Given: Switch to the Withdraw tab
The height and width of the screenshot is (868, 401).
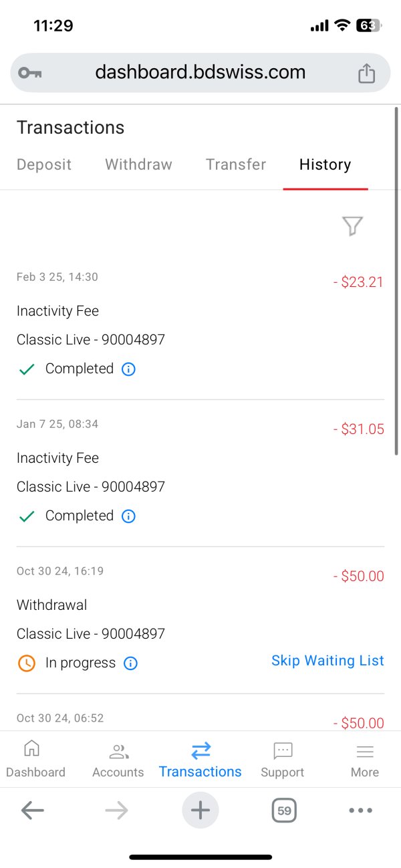Looking at the screenshot, I should [x=138, y=165].
